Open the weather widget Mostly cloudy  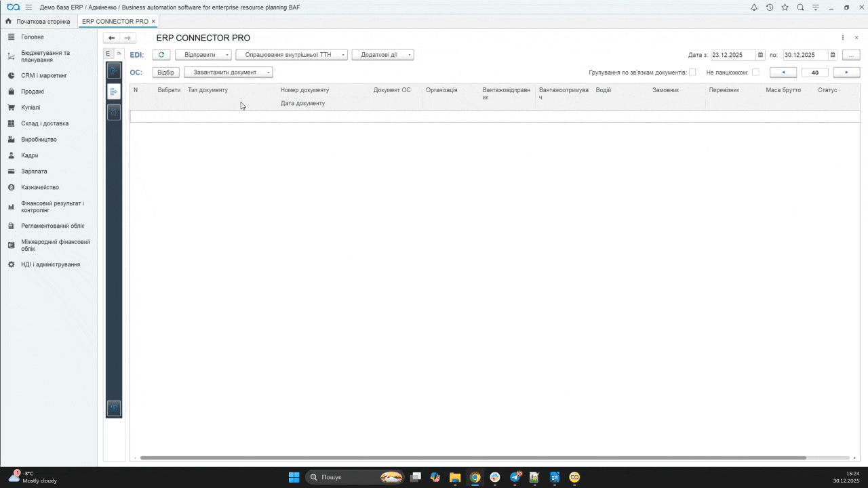tap(33, 477)
